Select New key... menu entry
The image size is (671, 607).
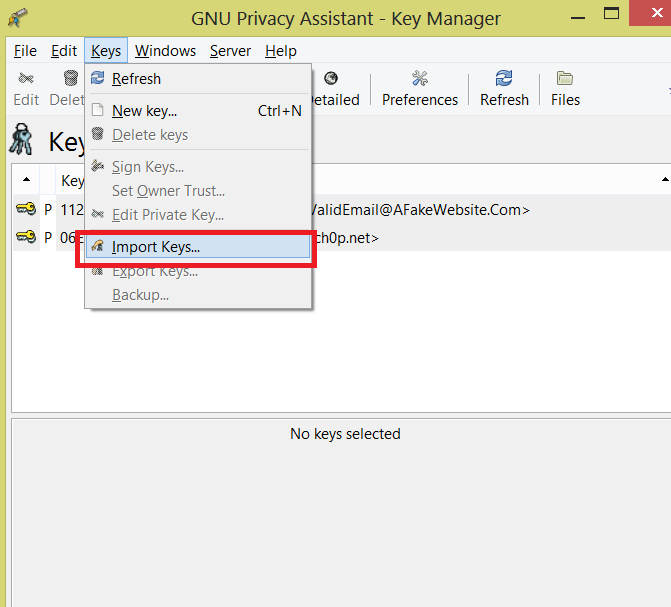coord(198,111)
